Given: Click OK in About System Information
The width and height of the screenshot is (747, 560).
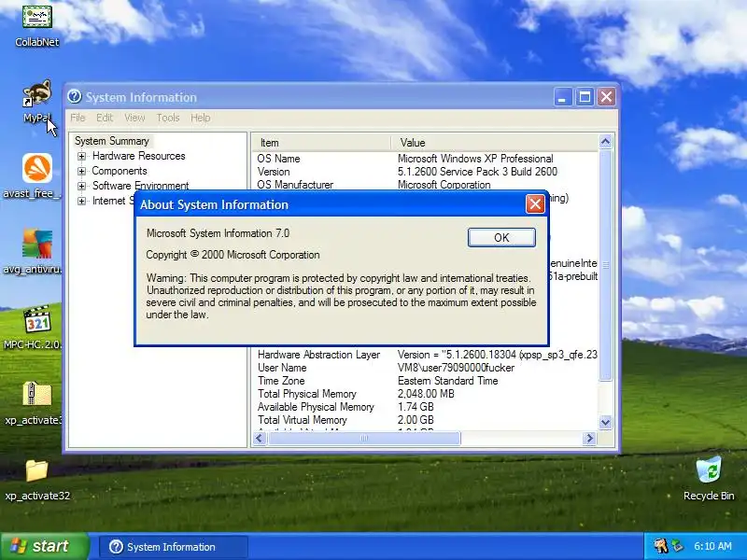Looking at the screenshot, I should 501,238.
